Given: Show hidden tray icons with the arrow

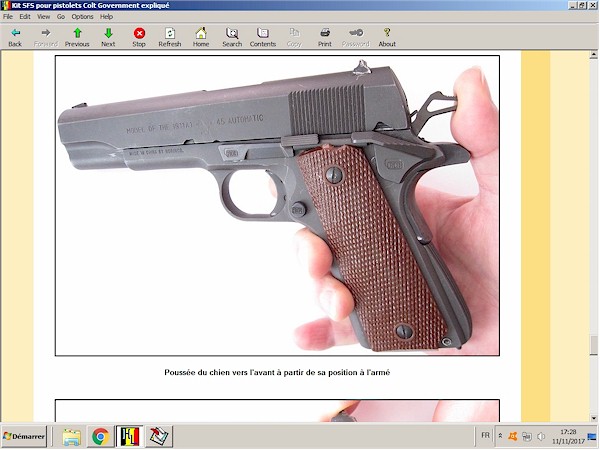Looking at the screenshot, I should (500, 436).
